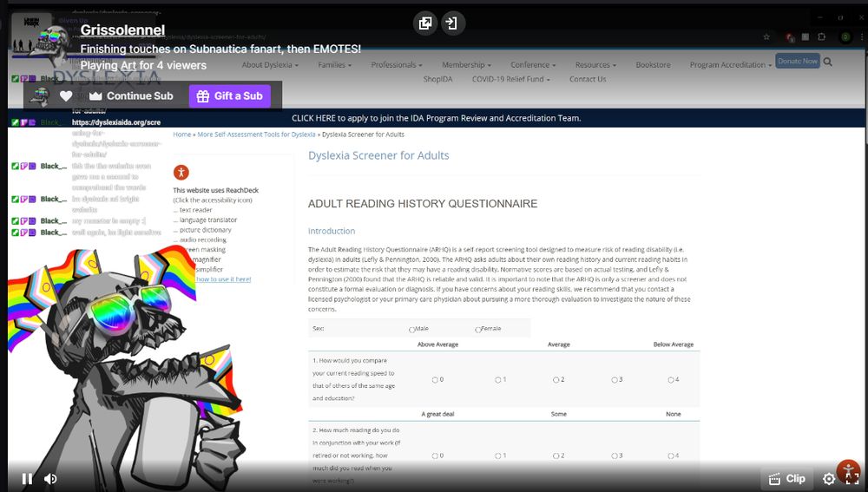This screenshot has width=868, height=492.
Task: Open the ShopIDA menu item
Action: [x=437, y=79]
